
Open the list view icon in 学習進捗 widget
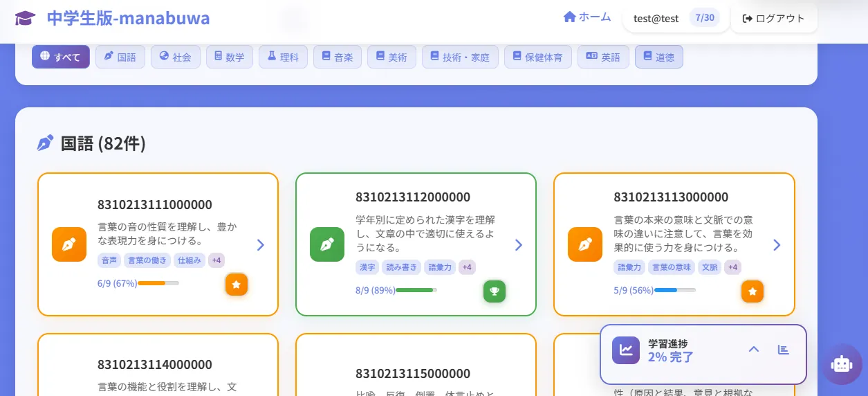pos(784,350)
